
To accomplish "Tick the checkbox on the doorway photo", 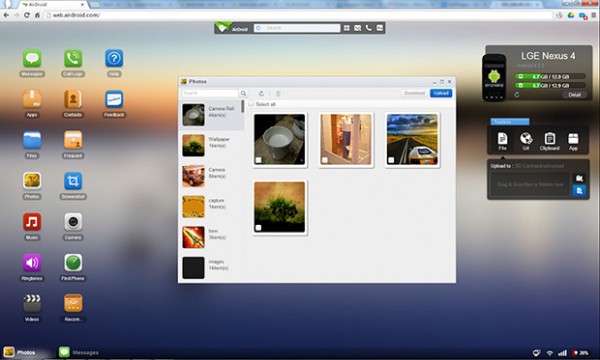I will click(x=325, y=160).
